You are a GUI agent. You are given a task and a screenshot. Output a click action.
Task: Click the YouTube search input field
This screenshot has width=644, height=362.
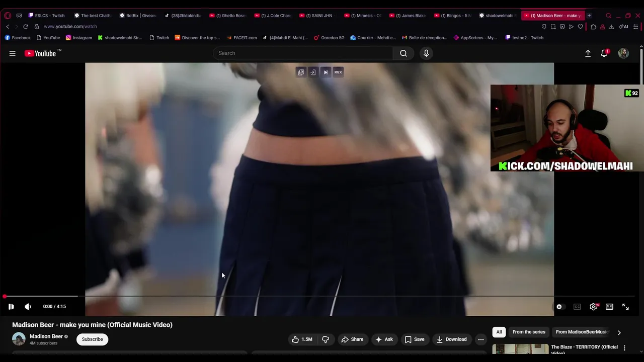303,53
